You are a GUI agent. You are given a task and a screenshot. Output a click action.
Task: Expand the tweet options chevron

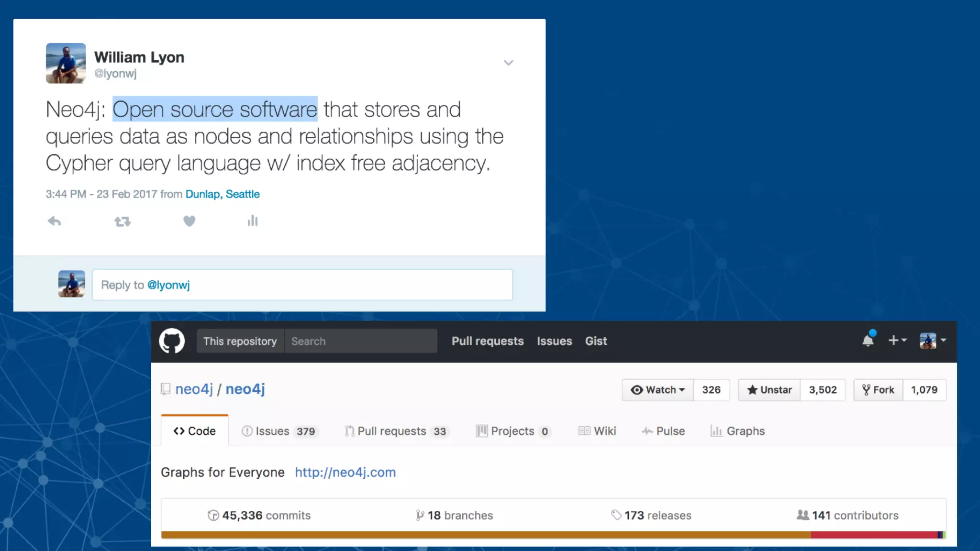(508, 63)
